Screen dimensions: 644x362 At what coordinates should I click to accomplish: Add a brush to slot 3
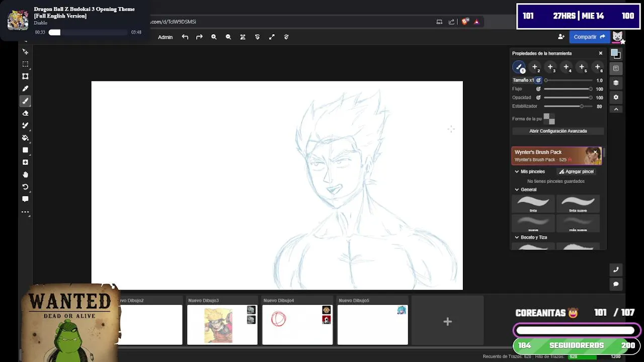(x=550, y=67)
